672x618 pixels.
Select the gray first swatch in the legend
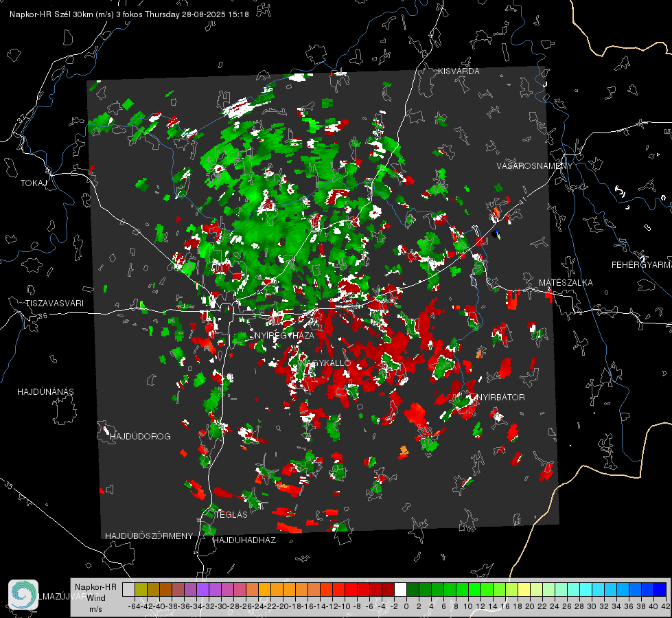pyautogui.click(x=128, y=589)
